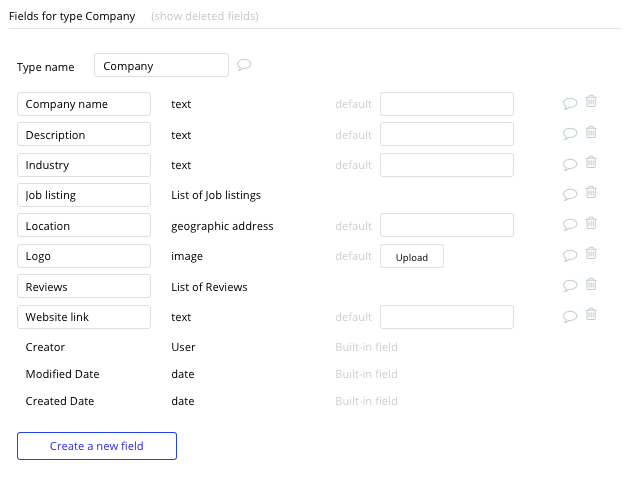Image resolution: width=629 pixels, height=477 pixels.
Task: Open comment for Logo field
Action: click(x=570, y=255)
